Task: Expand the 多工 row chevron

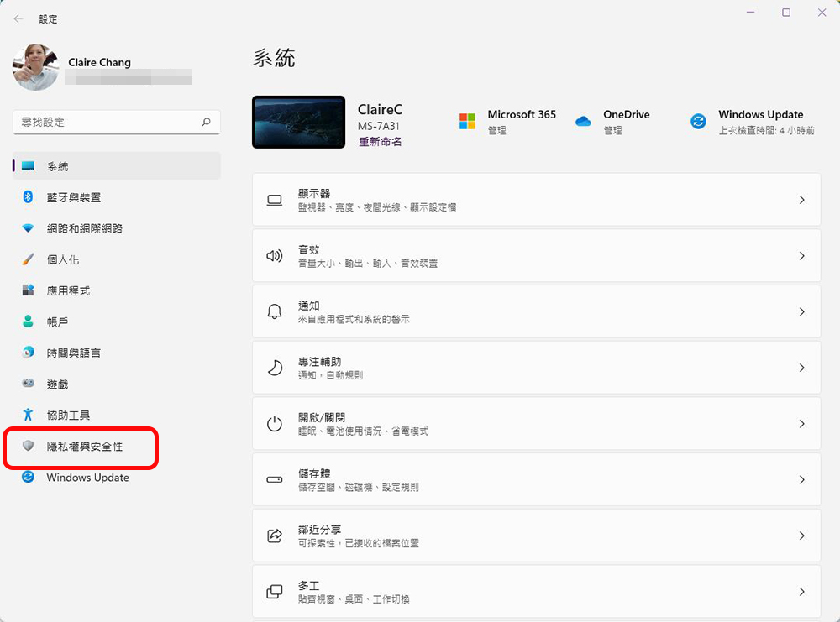Action: [801, 592]
